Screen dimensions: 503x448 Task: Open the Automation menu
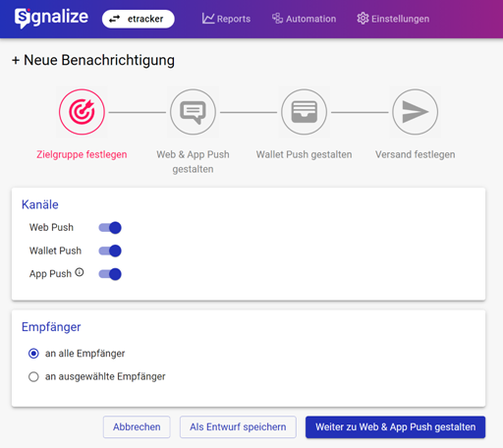tap(304, 19)
